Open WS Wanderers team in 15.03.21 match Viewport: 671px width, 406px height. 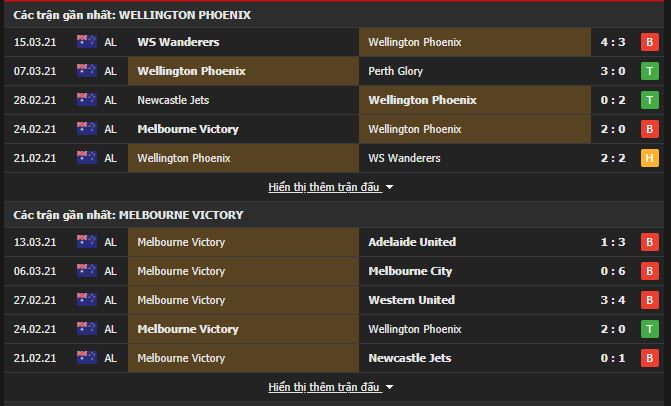point(178,42)
